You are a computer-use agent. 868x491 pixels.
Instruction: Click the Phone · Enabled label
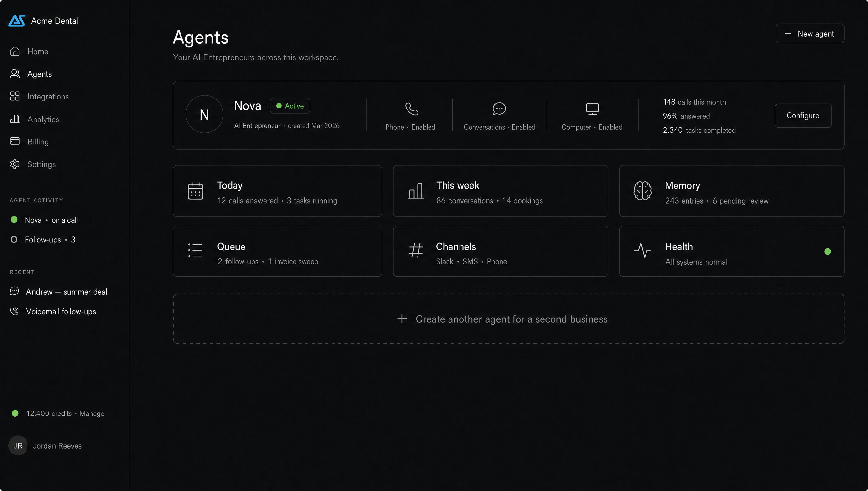(x=410, y=127)
